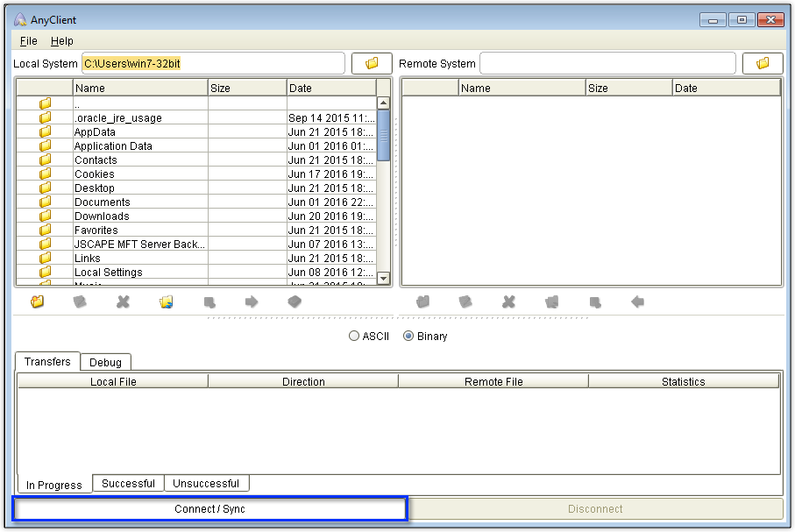Show the In Progress transfers tab
The width and height of the screenshot is (795, 532).
54,485
